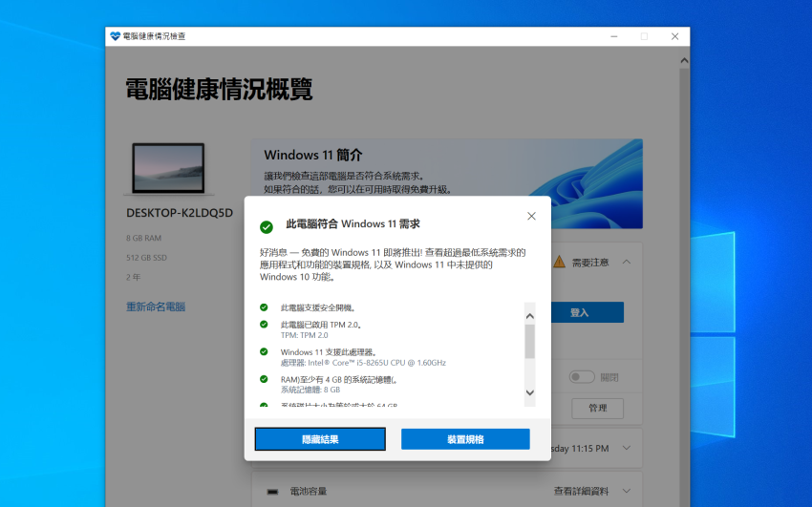Click the PC Health Check heart icon
812x507 pixels.
(115, 35)
